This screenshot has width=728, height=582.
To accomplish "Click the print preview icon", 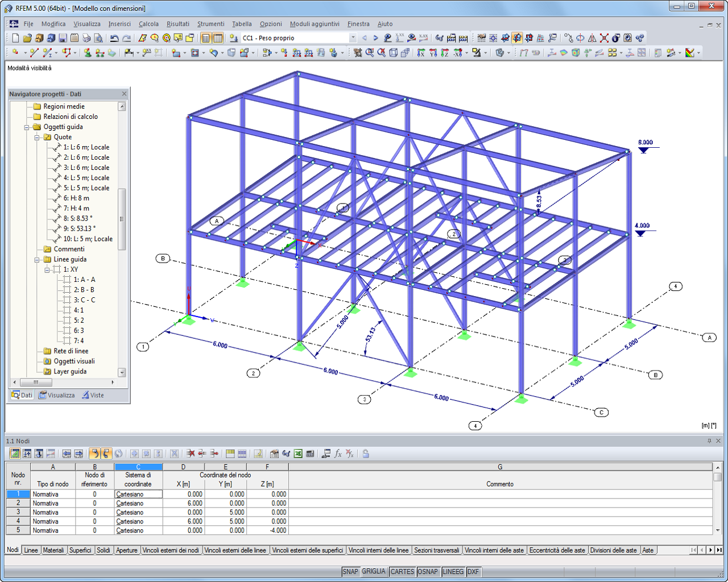I will [98, 38].
